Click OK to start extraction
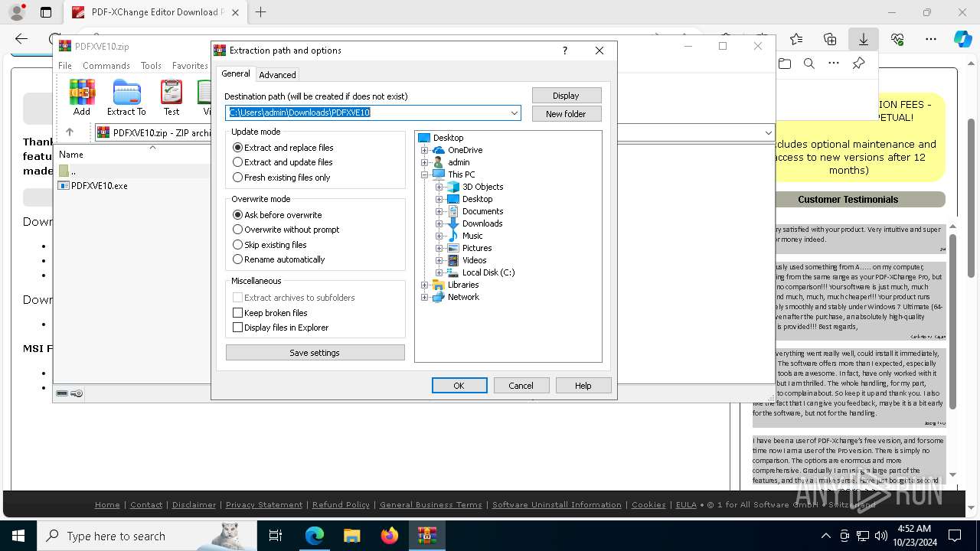Image resolution: width=980 pixels, height=551 pixels. 459,386
